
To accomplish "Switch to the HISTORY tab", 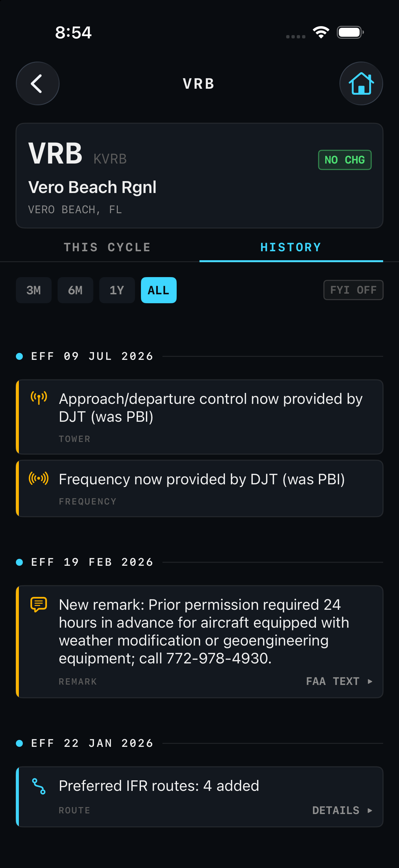I will (291, 247).
